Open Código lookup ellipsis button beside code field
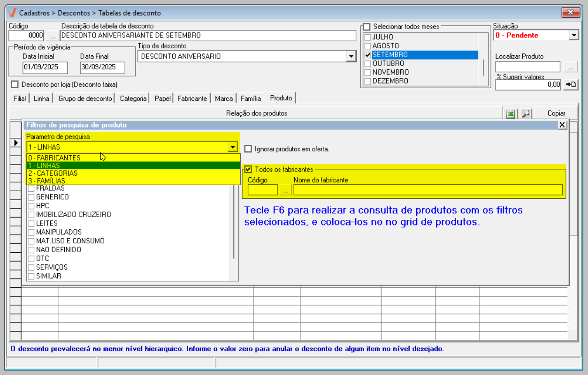Screen dimensions: 588x375 pos(52,36)
